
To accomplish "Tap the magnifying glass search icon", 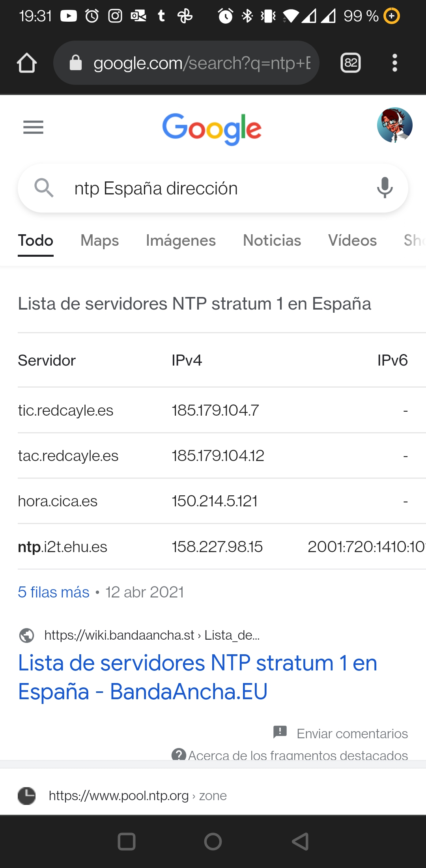I will [44, 188].
